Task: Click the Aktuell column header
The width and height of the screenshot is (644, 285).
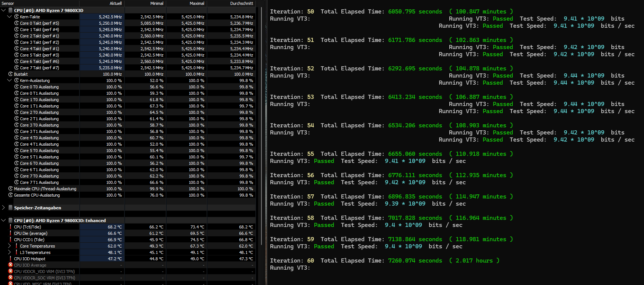Action: [x=116, y=3]
